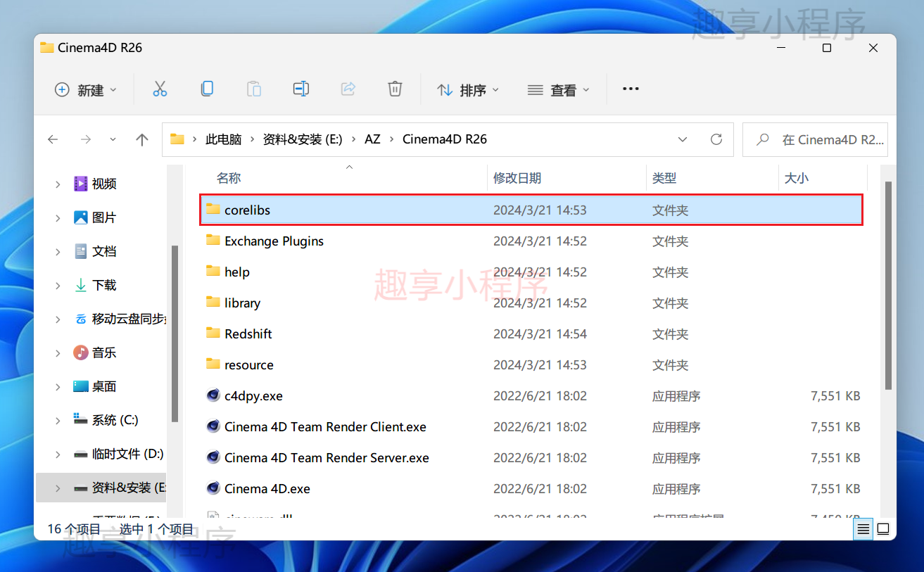Click the Redshift folder icon
The height and width of the screenshot is (572, 924).
coord(213,333)
